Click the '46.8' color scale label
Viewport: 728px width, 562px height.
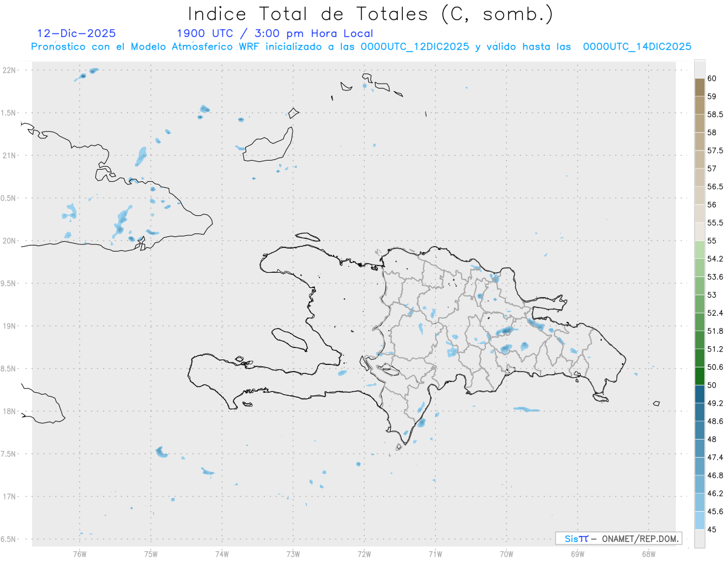click(715, 475)
